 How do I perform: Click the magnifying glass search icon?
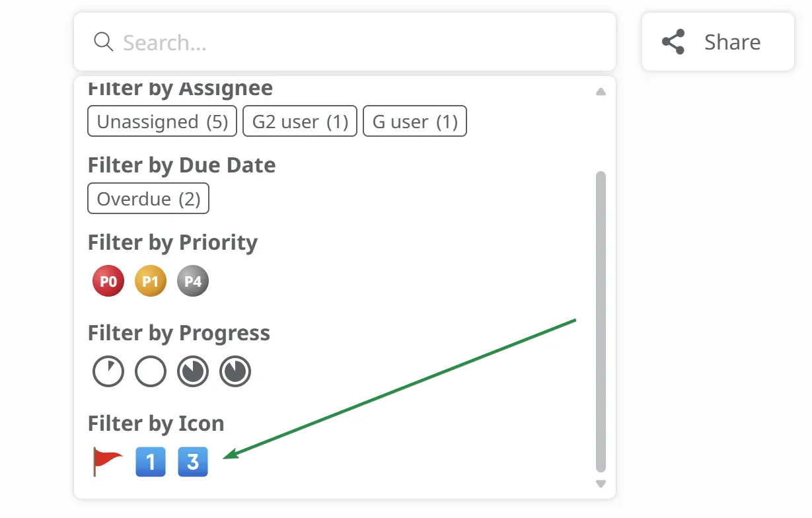point(104,42)
